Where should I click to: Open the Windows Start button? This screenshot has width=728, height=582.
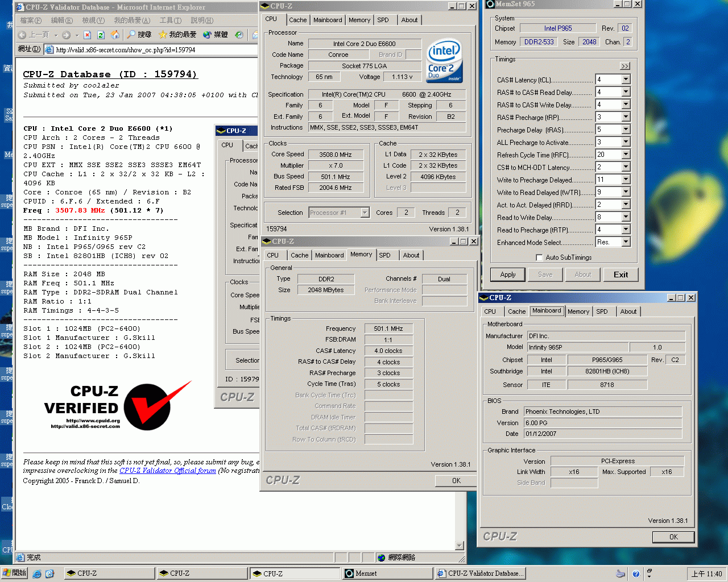14,573
